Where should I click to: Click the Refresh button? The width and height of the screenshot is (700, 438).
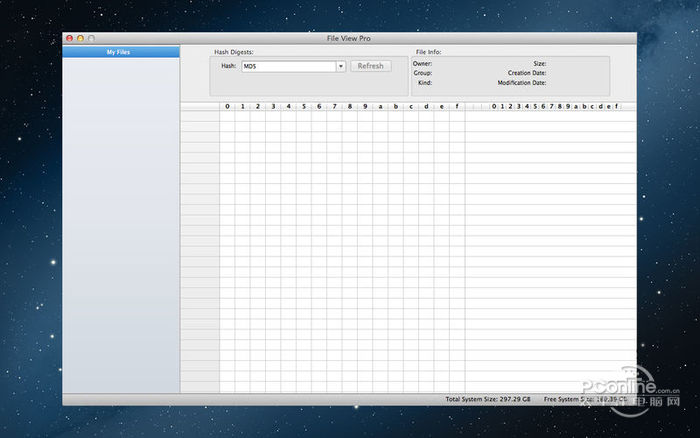click(371, 66)
